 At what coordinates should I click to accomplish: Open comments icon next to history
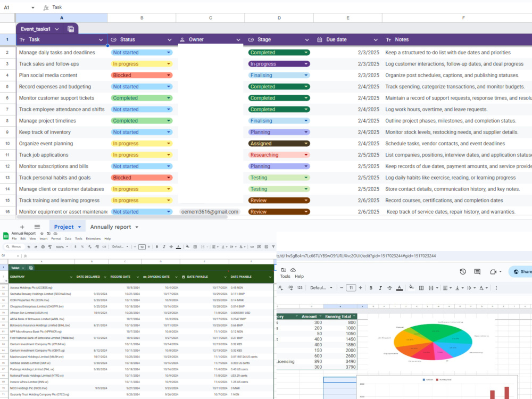477,271
